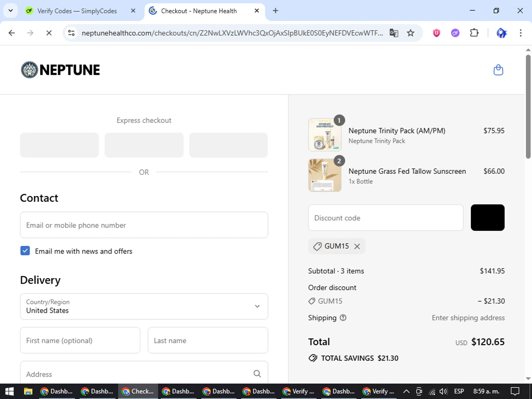Click the shipping help question icon

point(343,318)
